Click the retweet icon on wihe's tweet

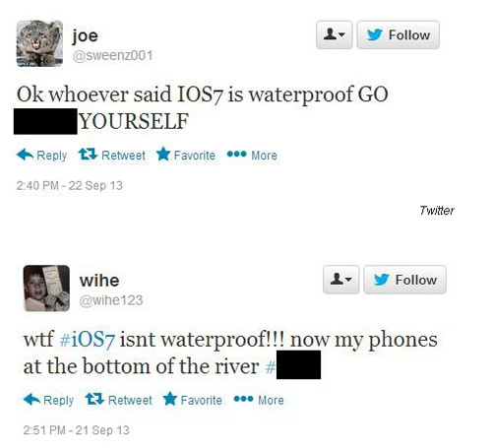(94, 399)
